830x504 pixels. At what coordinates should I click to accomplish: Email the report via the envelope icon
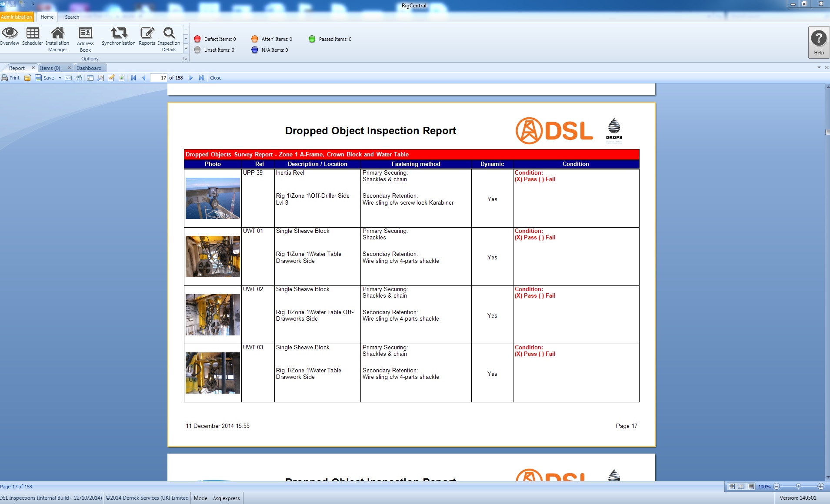69,78
